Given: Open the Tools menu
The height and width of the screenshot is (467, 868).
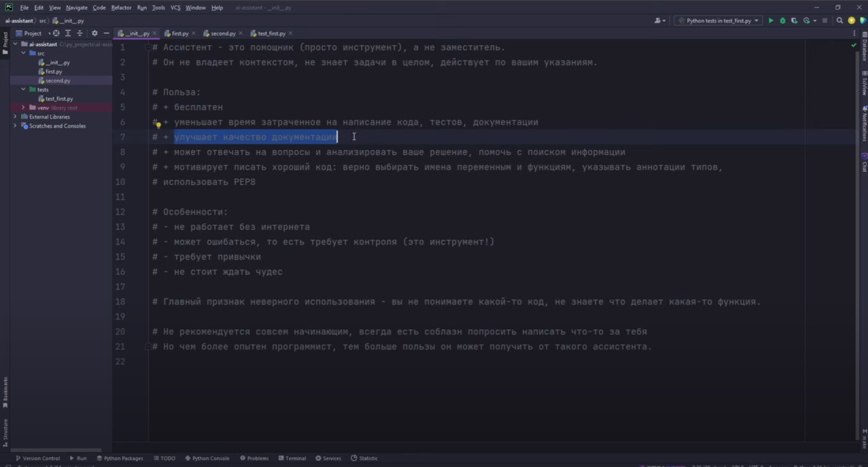Looking at the screenshot, I should [x=158, y=8].
